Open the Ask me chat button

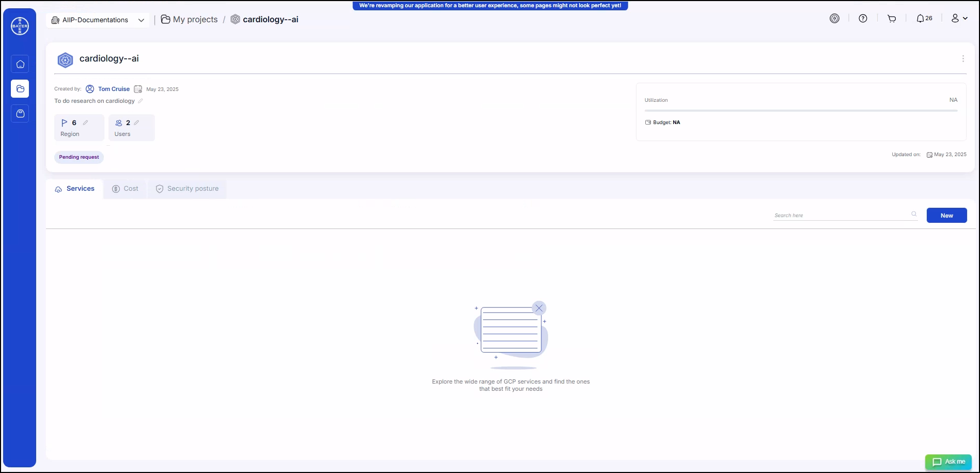click(948, 462)
